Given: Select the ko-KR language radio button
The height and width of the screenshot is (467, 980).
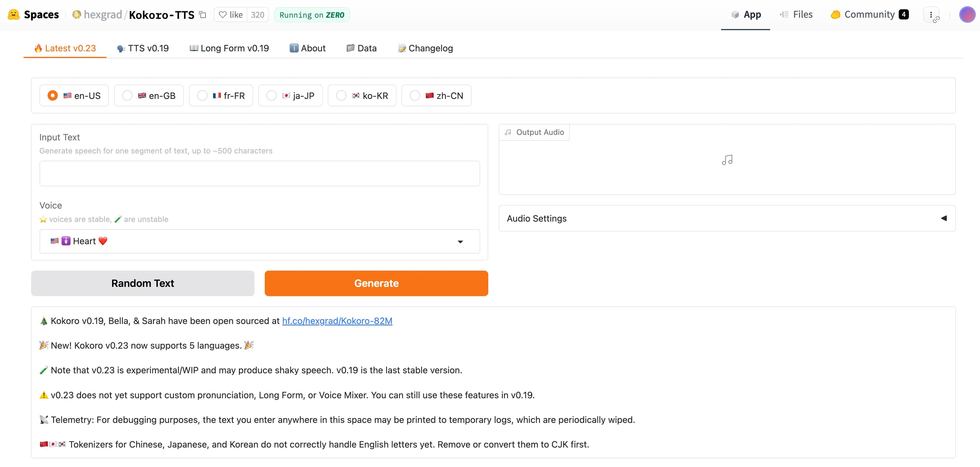Looking at the screenshot, I should pos(343,95).
